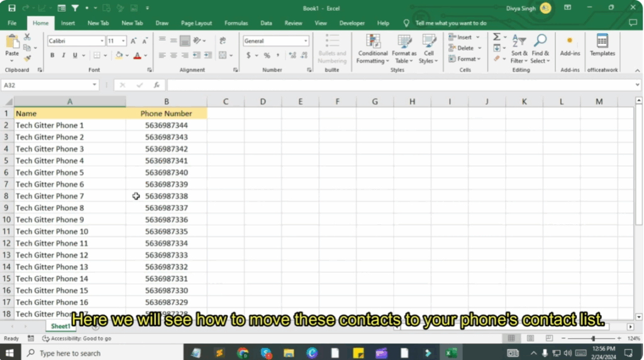The height and width of the screenshot is (360, 644).
Task: Apply the red Font Color
Action: [x=138, y=55]
